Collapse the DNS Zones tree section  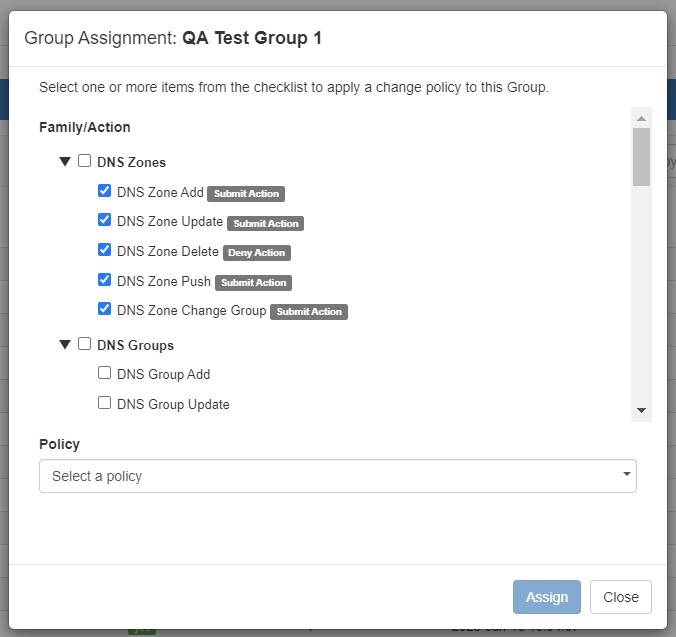click(x=65, y=161)
